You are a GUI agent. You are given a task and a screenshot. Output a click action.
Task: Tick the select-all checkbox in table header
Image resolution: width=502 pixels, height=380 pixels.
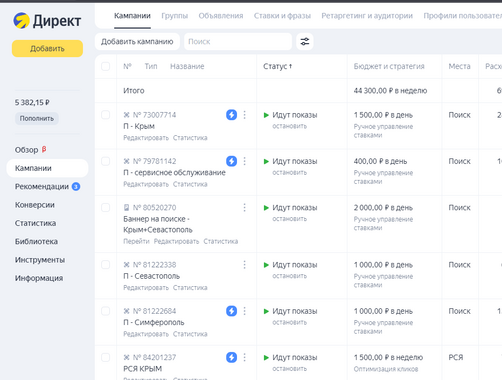pyautogui.click(x=106, y=66)
